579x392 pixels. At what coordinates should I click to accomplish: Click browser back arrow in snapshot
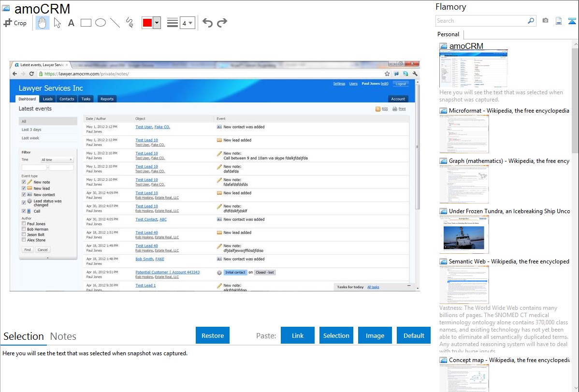point(15,73)
